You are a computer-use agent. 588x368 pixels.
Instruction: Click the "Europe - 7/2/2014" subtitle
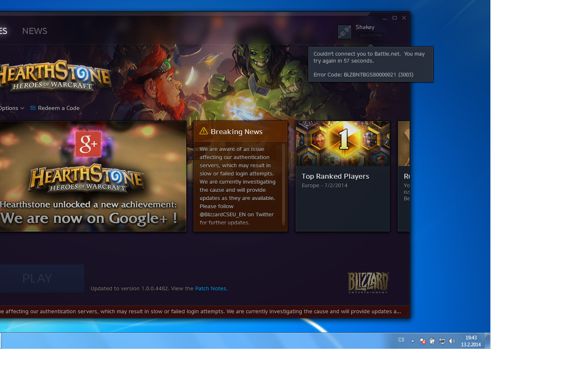click(325, 186)
